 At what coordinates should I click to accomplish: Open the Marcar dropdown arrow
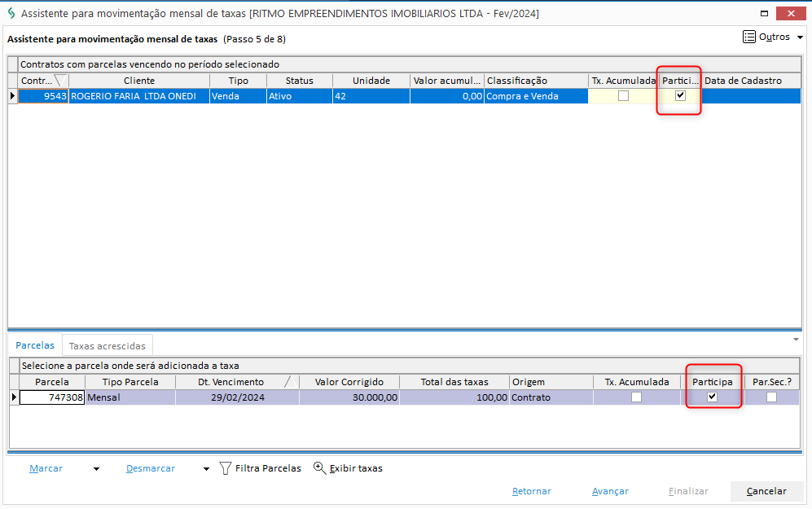pyautogui.click(x=96, y=469)
